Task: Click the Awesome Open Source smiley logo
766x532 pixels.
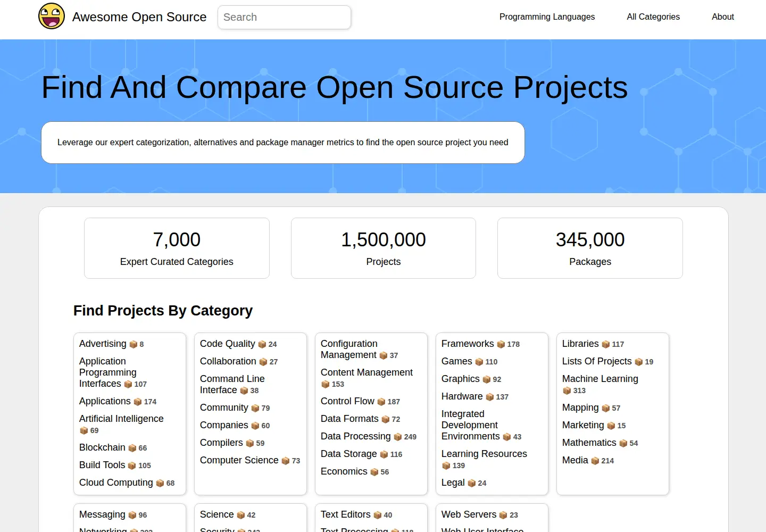Action: tap(52, 16)
